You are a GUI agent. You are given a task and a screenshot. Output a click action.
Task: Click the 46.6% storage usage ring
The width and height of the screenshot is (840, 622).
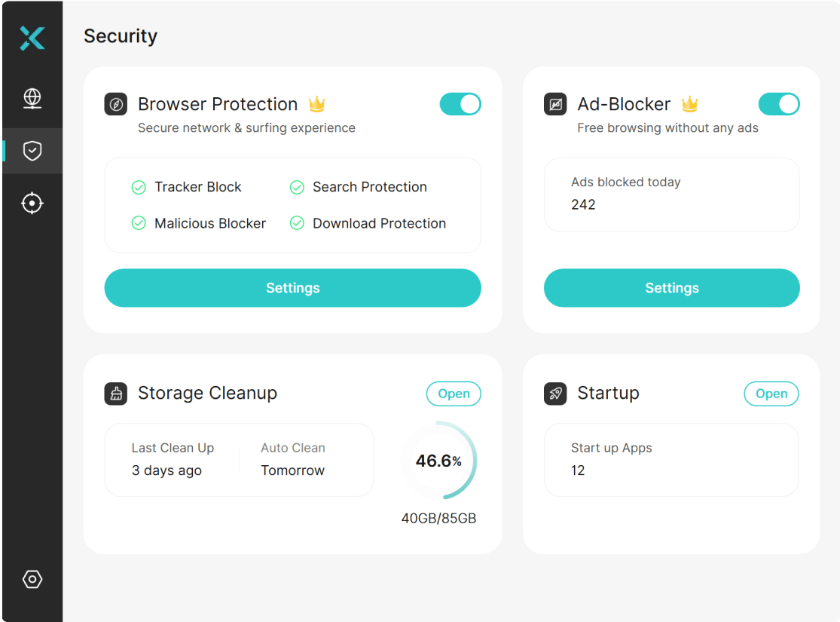(438, 460)
